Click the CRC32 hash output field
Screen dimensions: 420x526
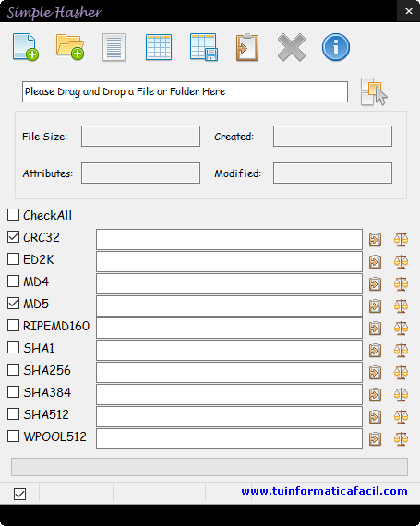point(229,240)
